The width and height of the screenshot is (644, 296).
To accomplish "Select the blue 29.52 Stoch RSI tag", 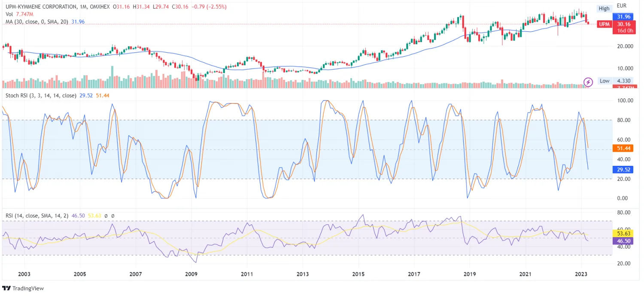I will click(x=623, y=170).
